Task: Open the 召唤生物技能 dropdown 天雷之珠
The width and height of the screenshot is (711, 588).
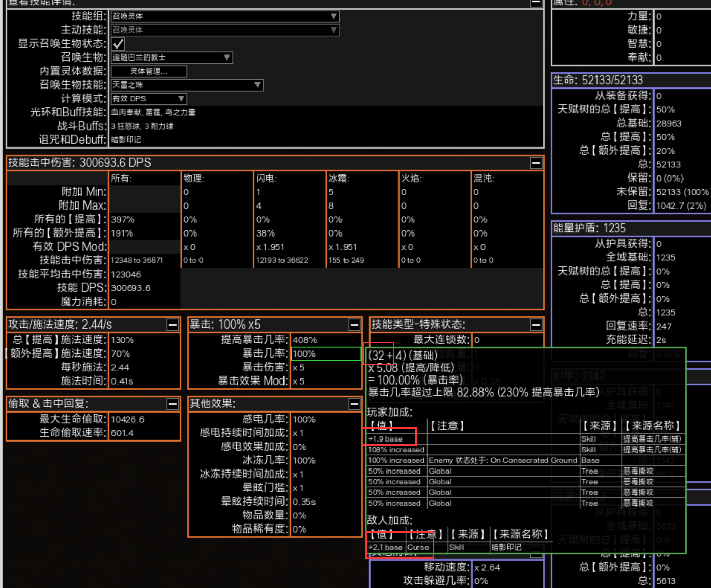Action: 187,85
